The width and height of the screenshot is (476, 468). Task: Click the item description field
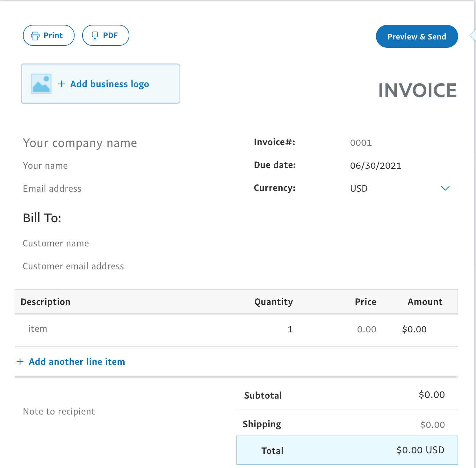click(x=38, y=329)
